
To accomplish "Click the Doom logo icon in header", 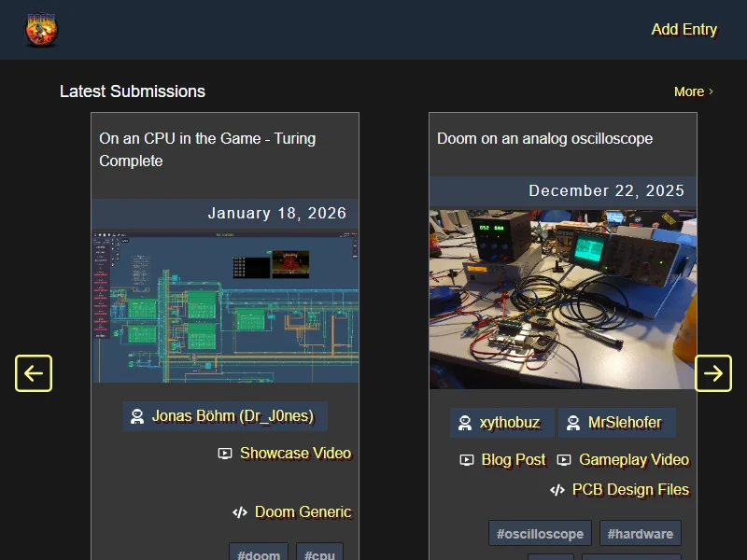I will tap(41, 30).
